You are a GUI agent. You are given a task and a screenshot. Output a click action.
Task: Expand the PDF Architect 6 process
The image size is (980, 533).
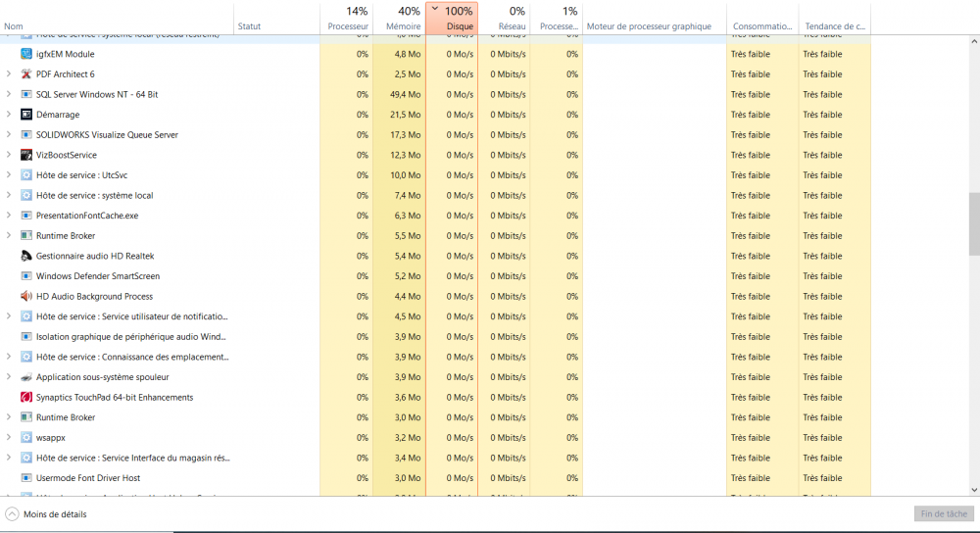pyautogui.click(x=8, y=74)
